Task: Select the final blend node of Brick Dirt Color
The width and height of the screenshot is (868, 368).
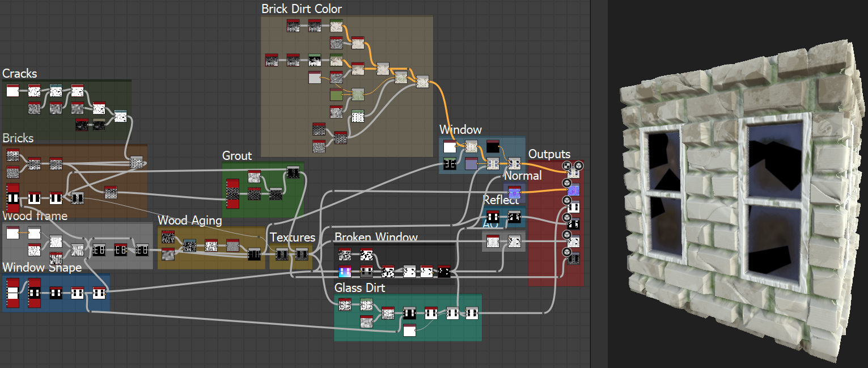Action: pos(422,82)
